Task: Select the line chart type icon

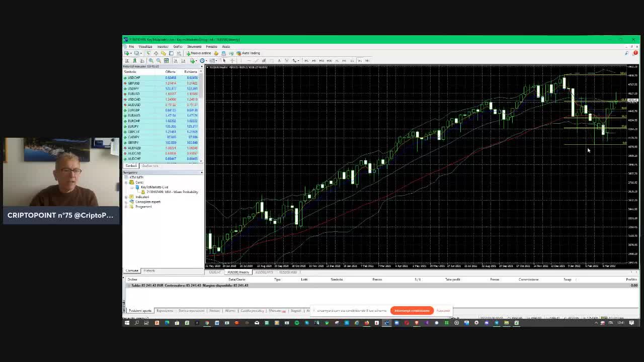Action: 142,60
